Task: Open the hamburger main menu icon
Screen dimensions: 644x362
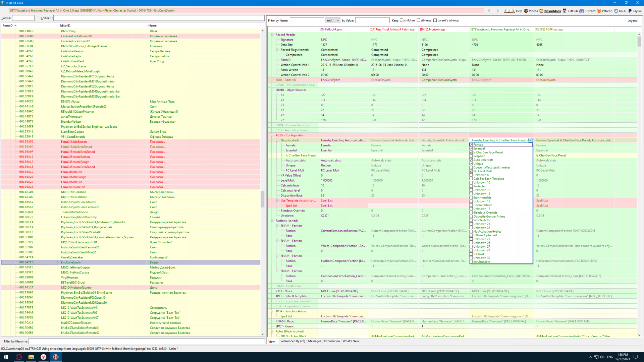Action: coord(5,11)
